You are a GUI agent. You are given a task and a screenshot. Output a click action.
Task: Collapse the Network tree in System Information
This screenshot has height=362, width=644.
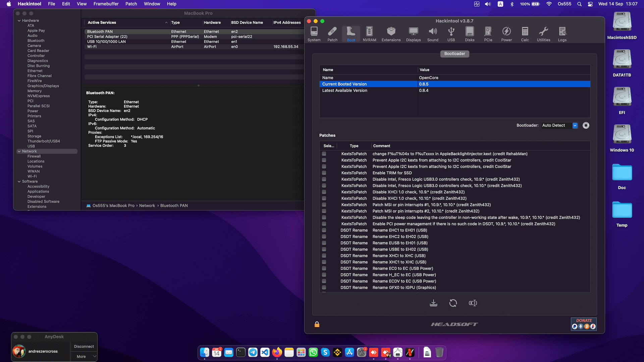19,151
